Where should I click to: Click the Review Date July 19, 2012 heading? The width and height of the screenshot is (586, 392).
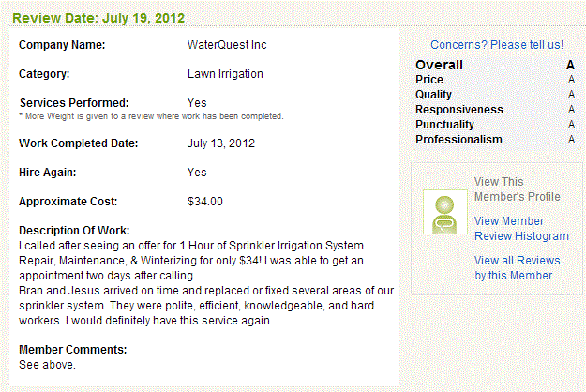[x=98, y=18]
